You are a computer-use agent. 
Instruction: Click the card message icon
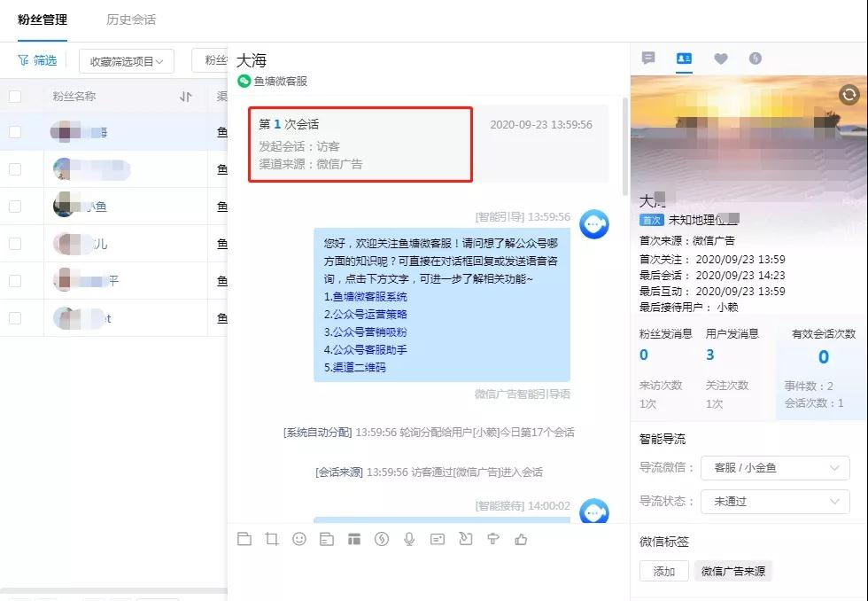pyautogui.click(x=438, y=539)
